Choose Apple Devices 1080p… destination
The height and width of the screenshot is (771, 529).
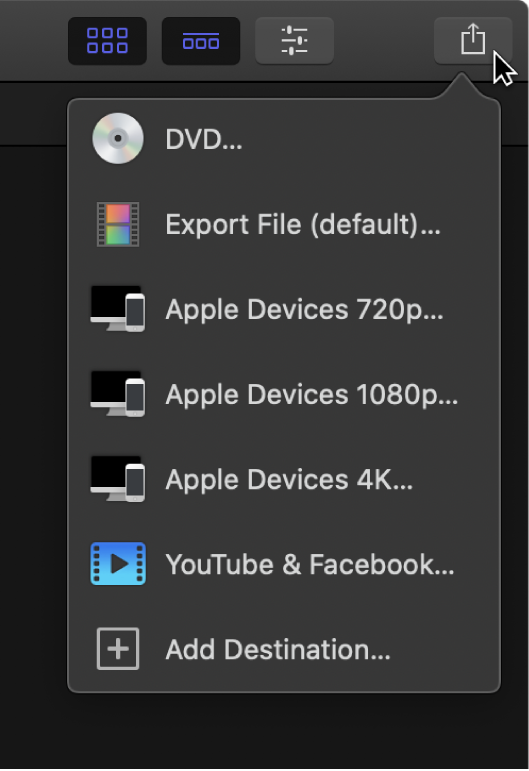284,394
